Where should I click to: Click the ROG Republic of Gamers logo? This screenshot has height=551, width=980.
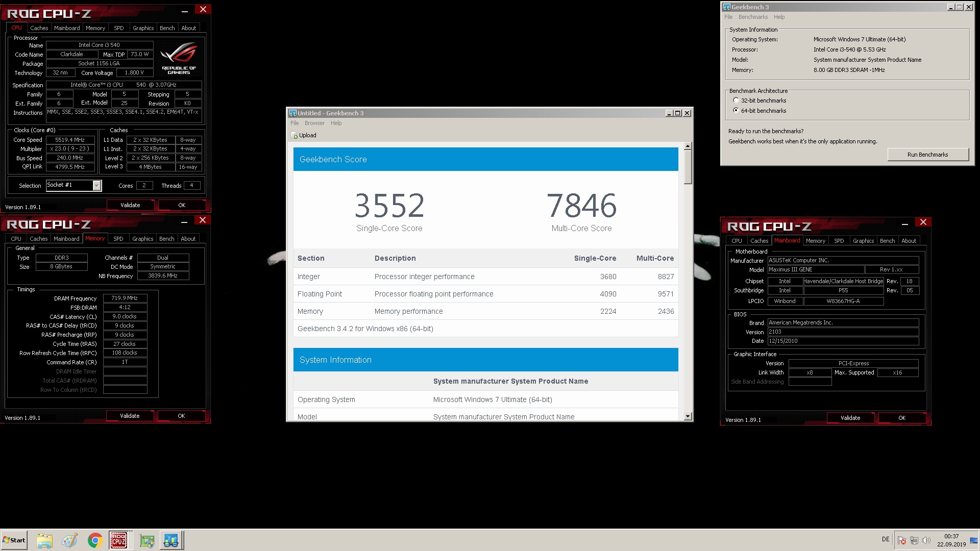[179, 59]
